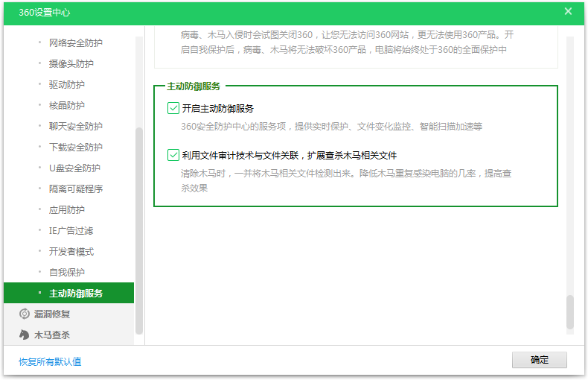Close the 360设置中心 window
Screen dimensions: 588x380
coord(568,11)
